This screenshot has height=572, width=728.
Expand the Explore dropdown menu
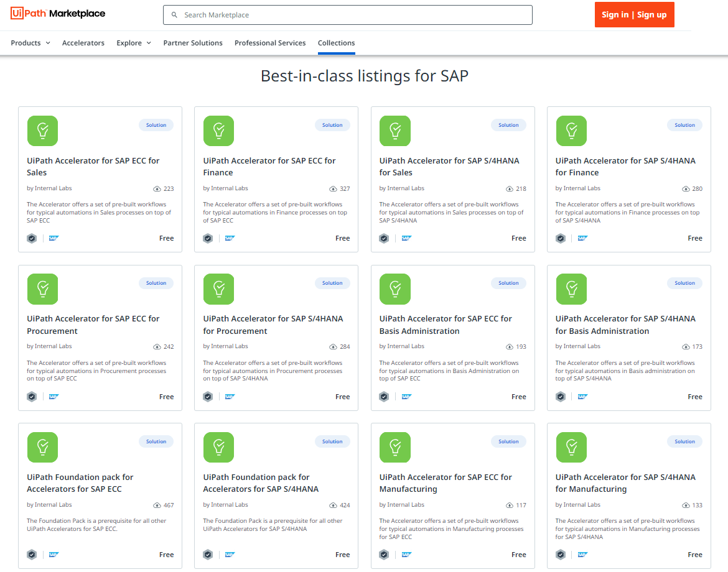click(134, 43)
